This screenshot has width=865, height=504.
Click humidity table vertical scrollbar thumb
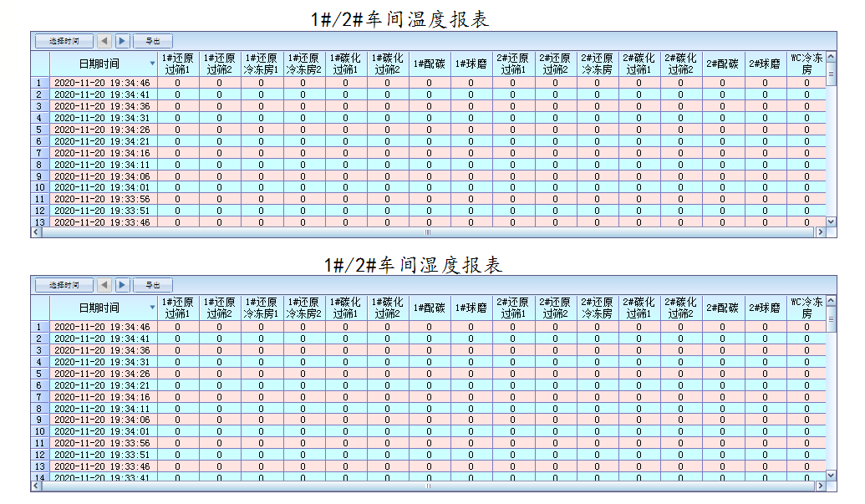pos(831,318)
